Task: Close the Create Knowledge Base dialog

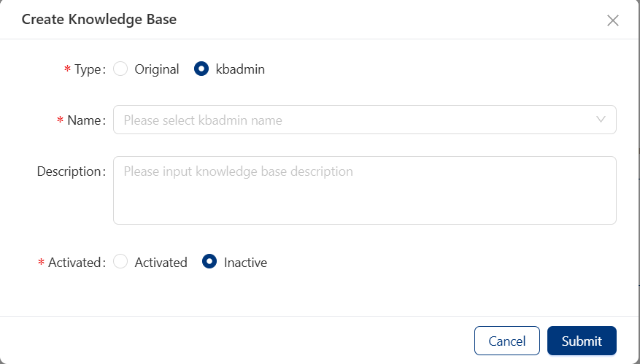Action: (x=613, y=20)
